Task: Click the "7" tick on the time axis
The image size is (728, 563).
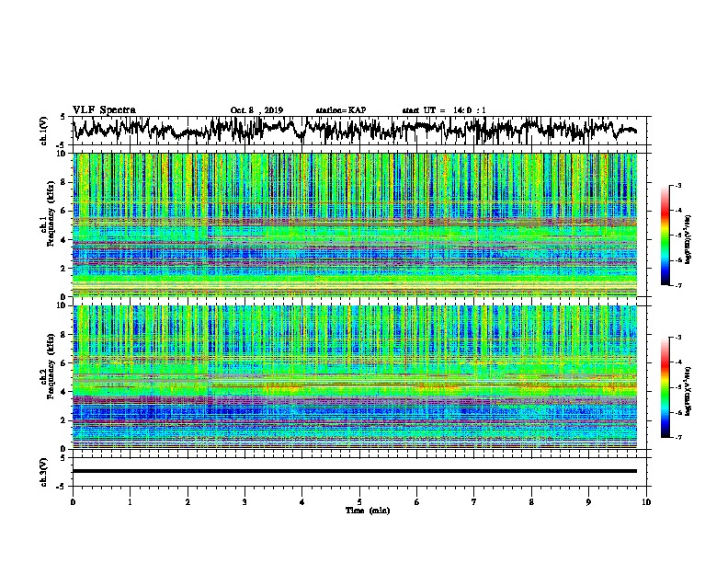Action: click(474, 502)
